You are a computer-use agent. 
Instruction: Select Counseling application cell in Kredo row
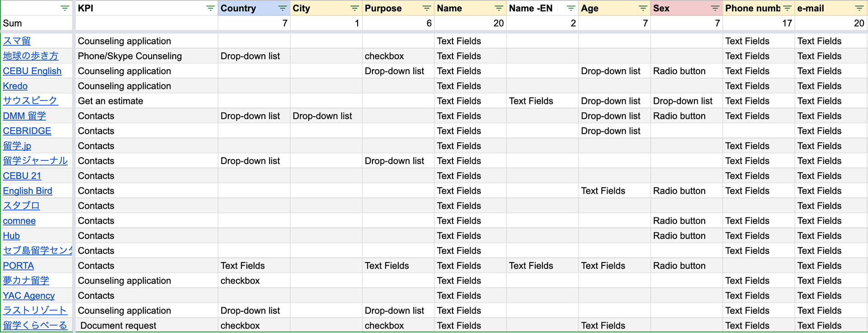[x=146, y=86]
